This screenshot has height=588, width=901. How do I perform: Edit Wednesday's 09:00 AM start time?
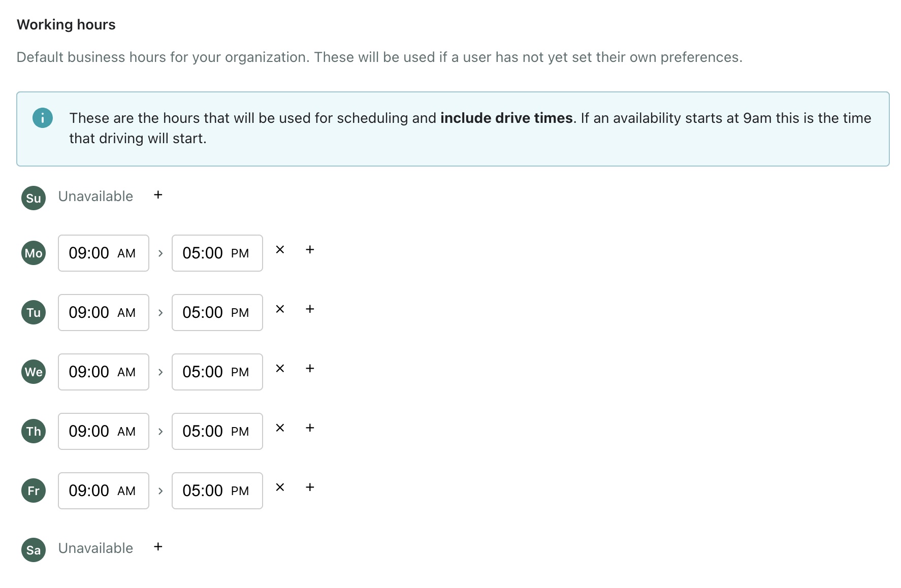(x=103, y=372)
